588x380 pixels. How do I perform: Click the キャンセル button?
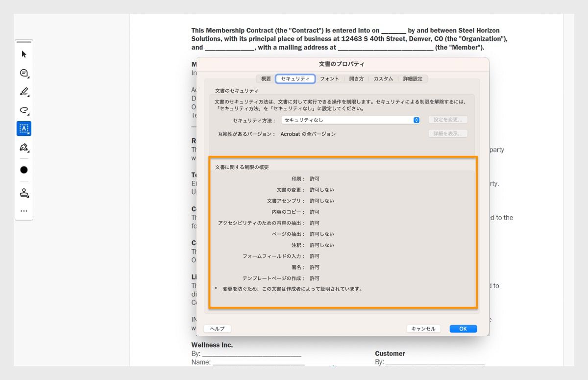423,329
